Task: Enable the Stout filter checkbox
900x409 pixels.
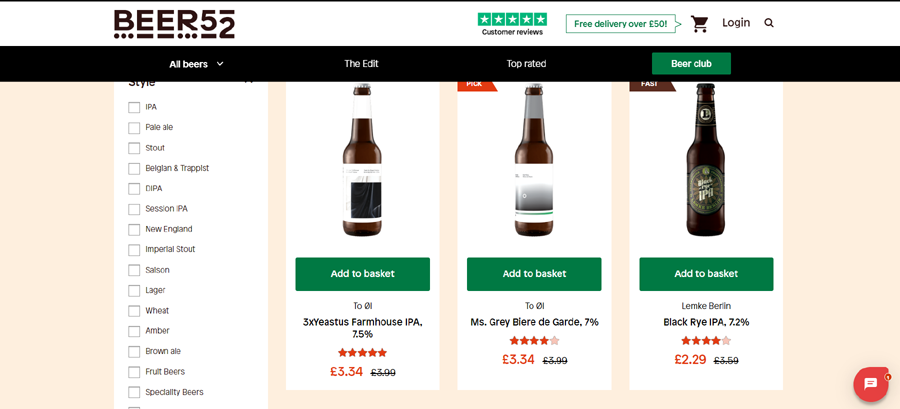Action: (134, 148)
